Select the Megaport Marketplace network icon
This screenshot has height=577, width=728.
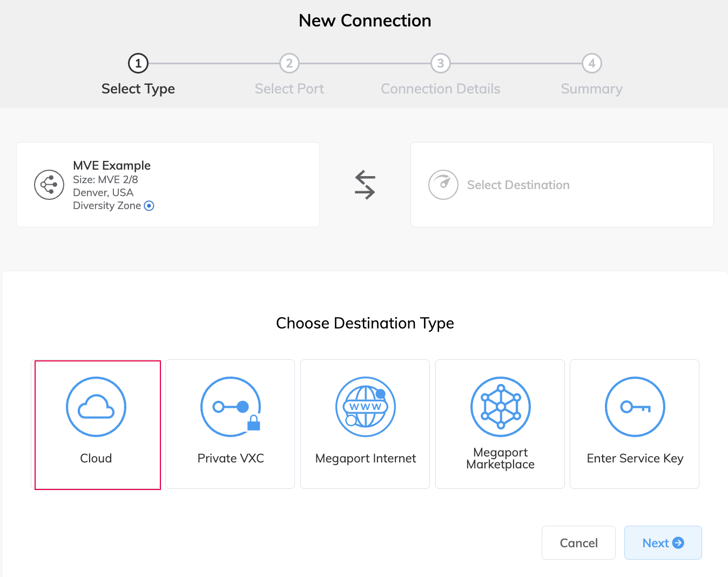[500, 406]
